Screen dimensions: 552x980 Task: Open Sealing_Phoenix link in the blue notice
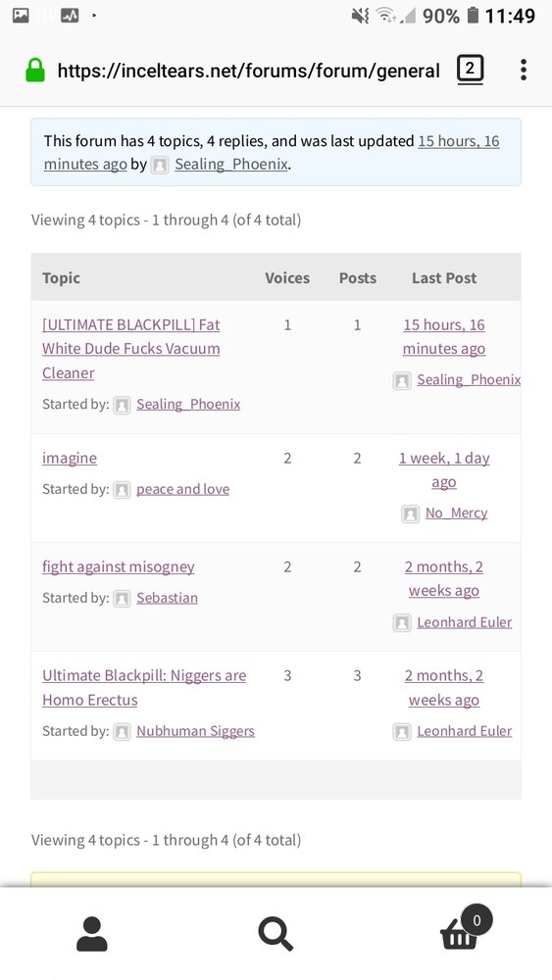231,165
